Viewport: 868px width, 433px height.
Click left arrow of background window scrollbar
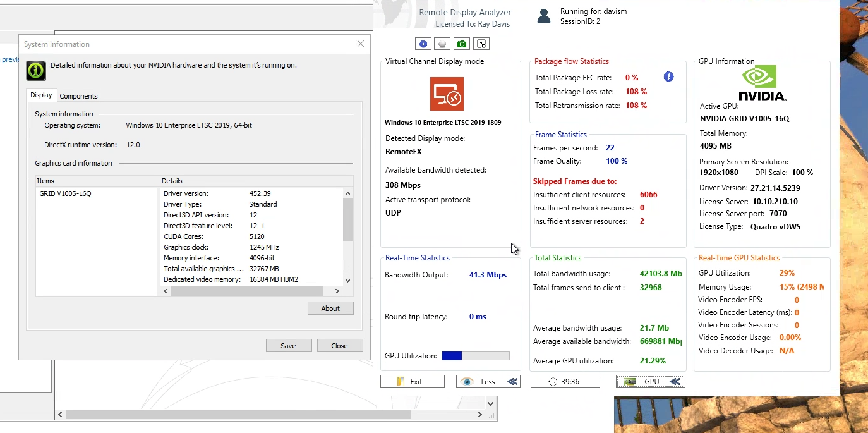tap(61, 415)
